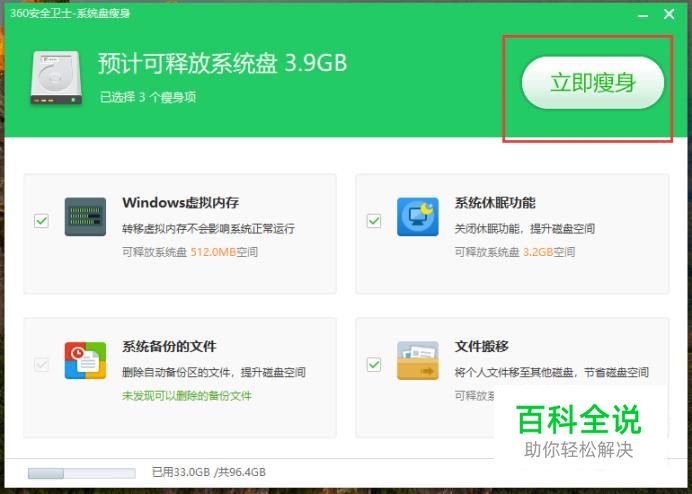Click the 系统备份的文件 colorful backup icon

coord(85,361)
